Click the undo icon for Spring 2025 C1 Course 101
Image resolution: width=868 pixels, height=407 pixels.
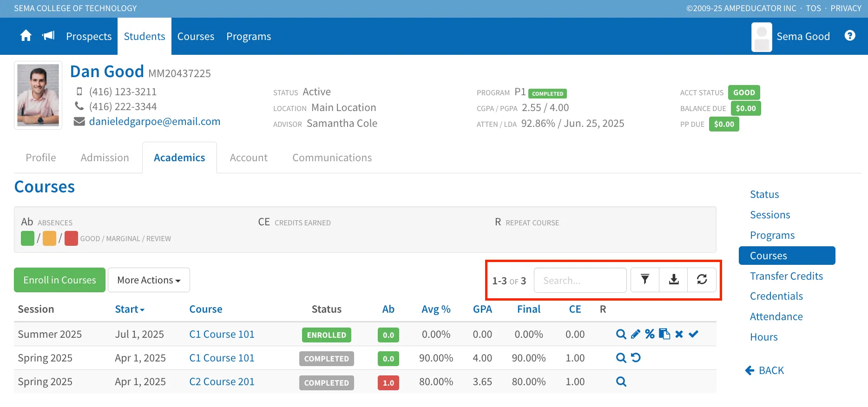coord(636,358)
